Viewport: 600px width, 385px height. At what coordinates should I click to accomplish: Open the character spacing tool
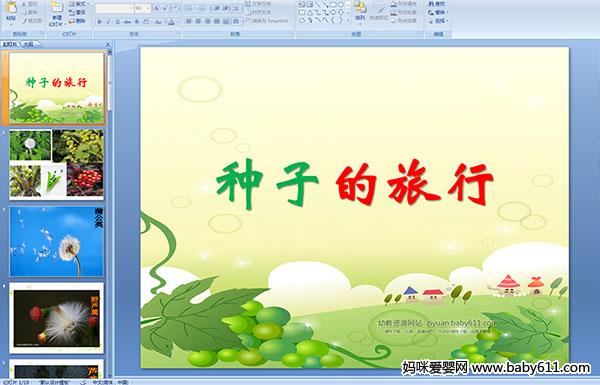point(146,22)
